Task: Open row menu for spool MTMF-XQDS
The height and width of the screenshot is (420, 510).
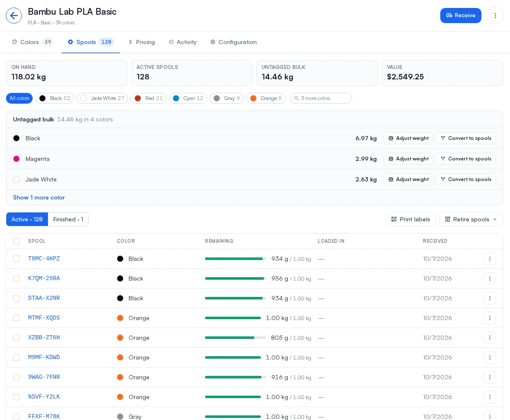Action: click(490, 318)
